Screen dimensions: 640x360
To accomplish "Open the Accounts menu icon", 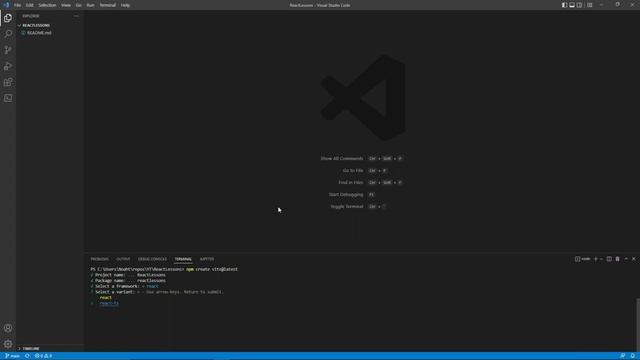I will click(8, 328).
